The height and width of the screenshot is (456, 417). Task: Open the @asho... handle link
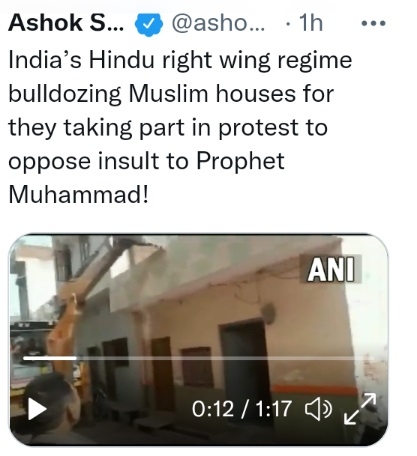point(218,23)
